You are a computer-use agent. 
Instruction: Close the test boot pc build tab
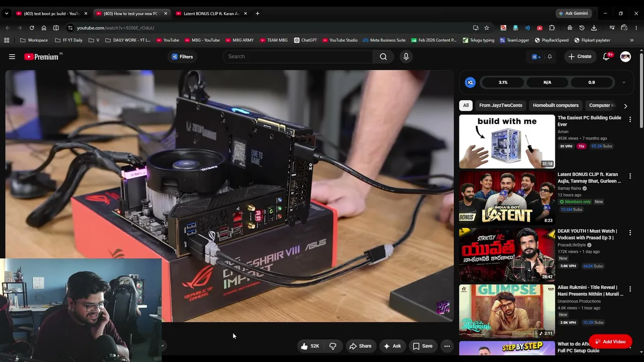pyautogui.click(x=86, y=14)
